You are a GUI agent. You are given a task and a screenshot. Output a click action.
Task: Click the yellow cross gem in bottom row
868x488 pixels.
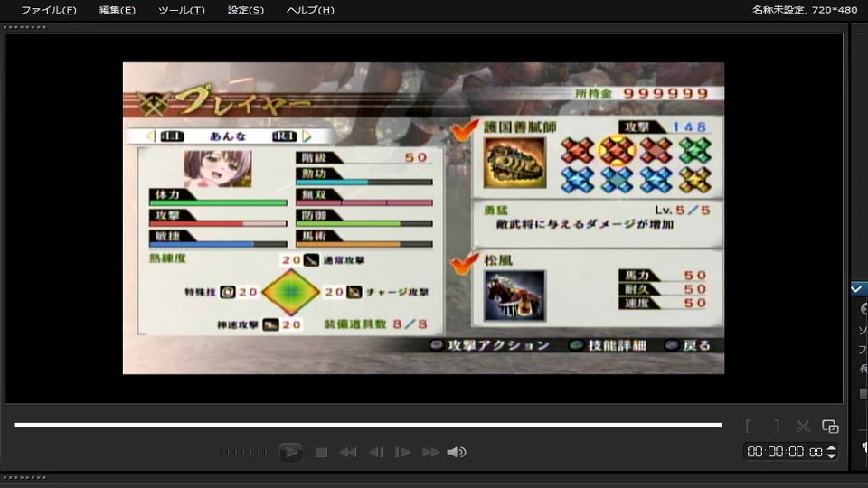click(x=694, y=180)
